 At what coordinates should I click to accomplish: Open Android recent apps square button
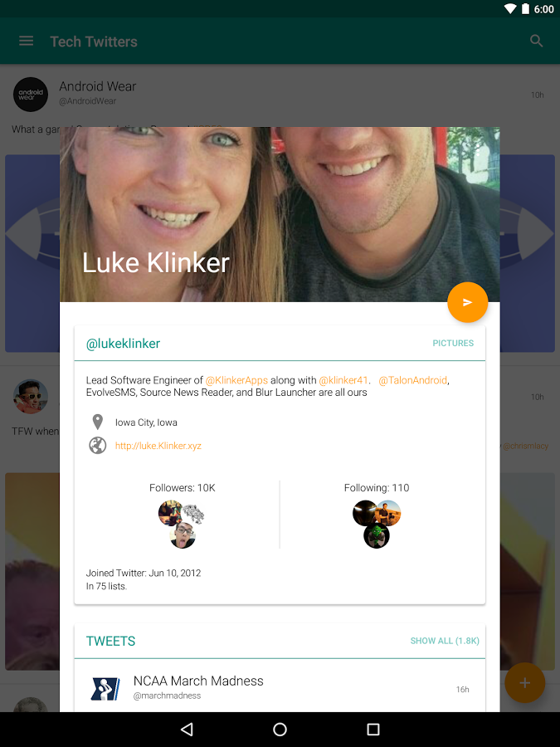click(x=373, y=730)
